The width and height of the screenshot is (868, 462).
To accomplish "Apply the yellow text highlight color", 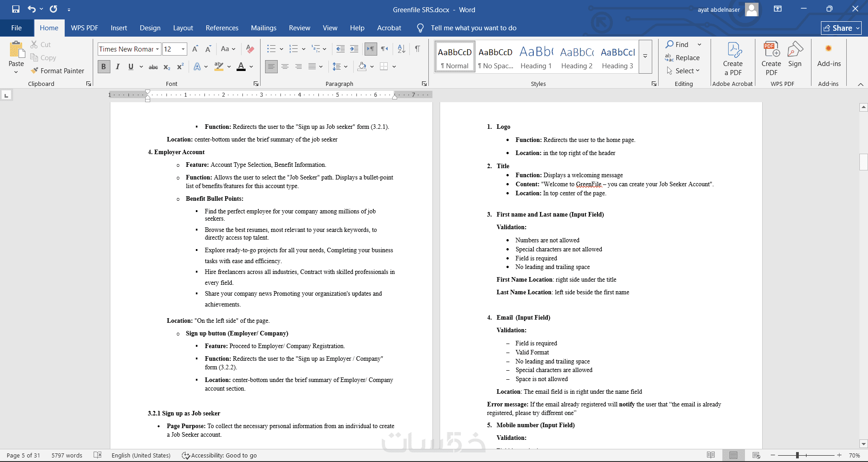I will (219, 67).
